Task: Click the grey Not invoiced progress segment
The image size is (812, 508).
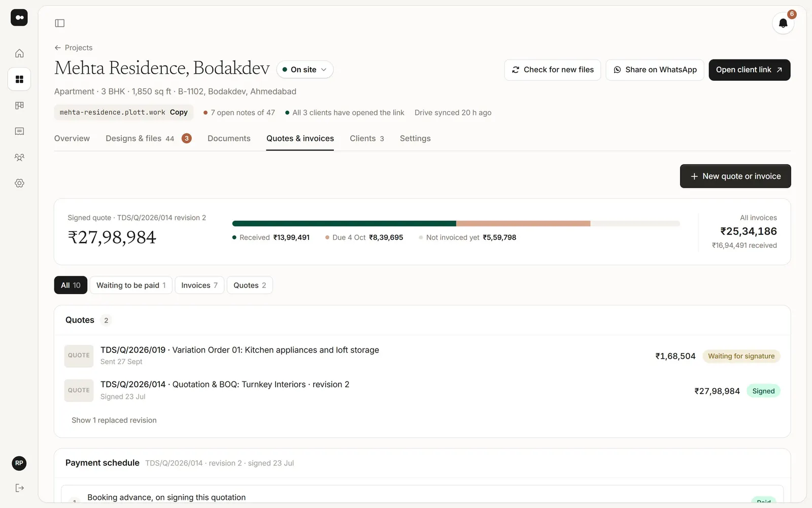Action: coord(635,224)
